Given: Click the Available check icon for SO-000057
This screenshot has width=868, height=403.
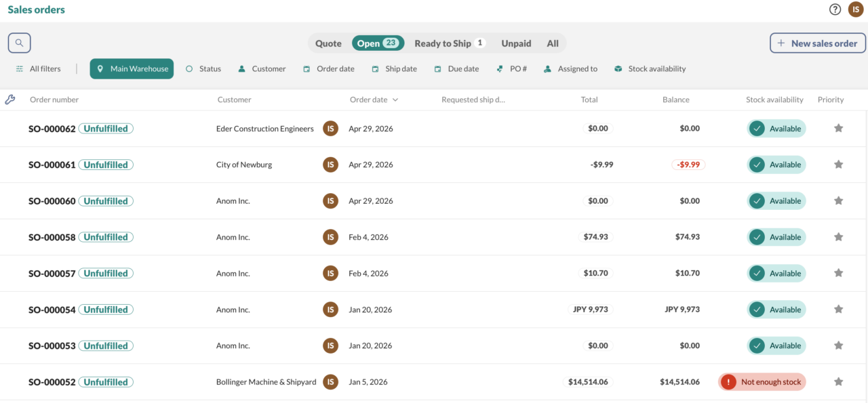Looking at the screenshot, I should point(757,274).
